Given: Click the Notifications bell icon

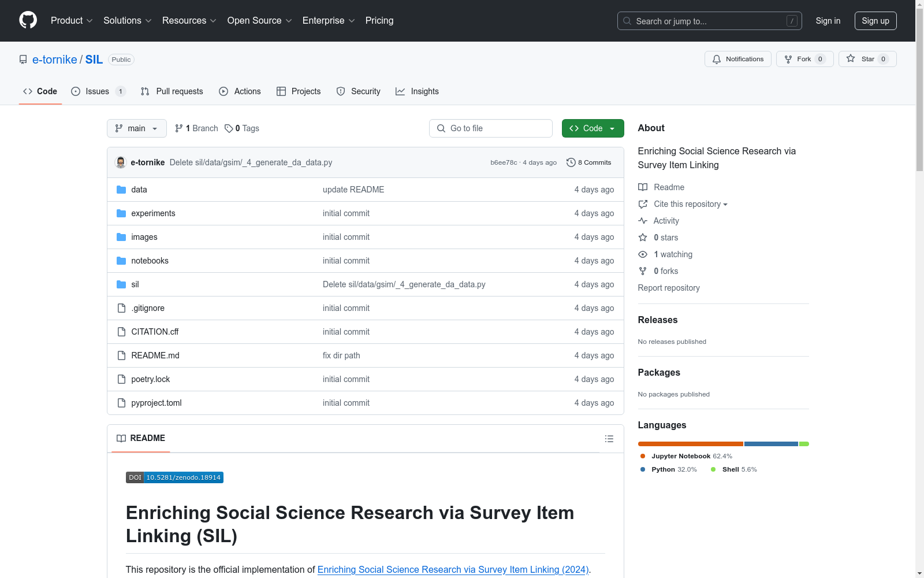Looking at the screenshot, I should [717, 59].
